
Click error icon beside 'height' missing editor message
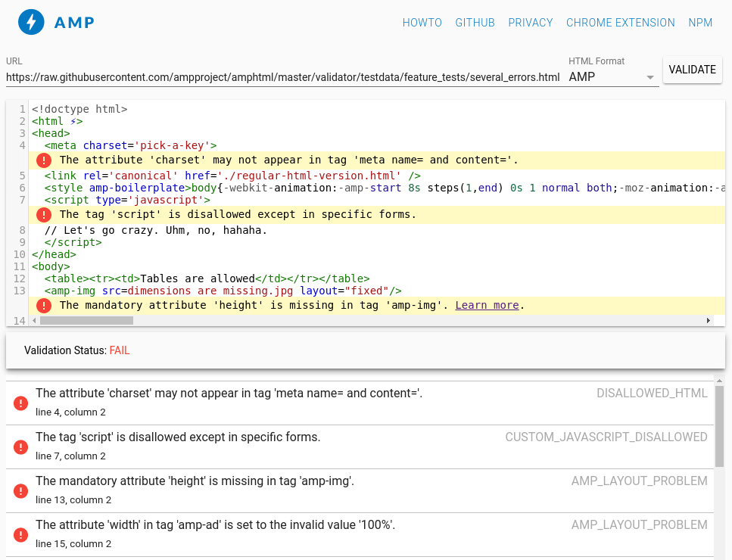[44, 305]
